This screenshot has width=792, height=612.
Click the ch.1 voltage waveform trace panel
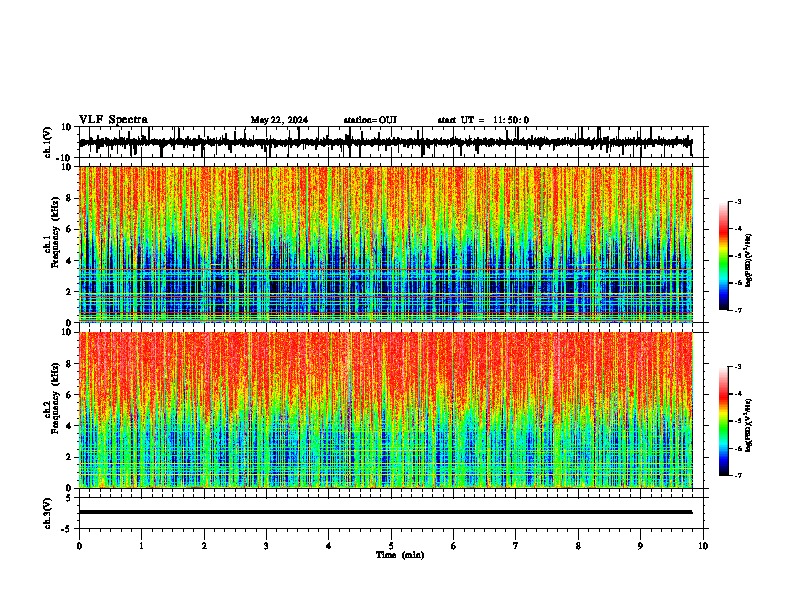click(390, 142)
